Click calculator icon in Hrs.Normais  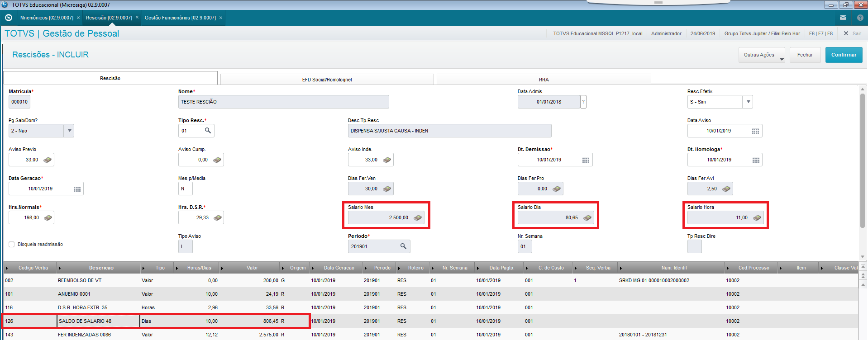click(48, 217)
